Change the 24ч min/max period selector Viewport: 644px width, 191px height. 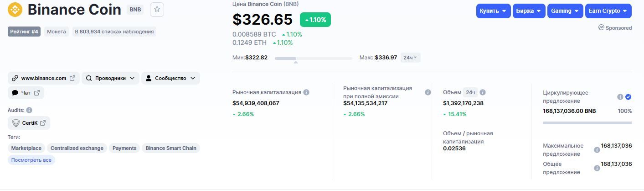[x=410, y=58]
